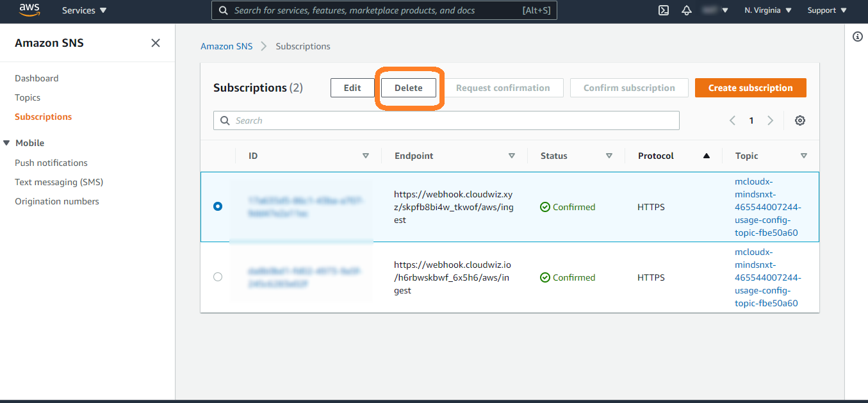Click the Subscriptions breadcrumb text
Screen dimensions: 868x403
click(303, 46)
